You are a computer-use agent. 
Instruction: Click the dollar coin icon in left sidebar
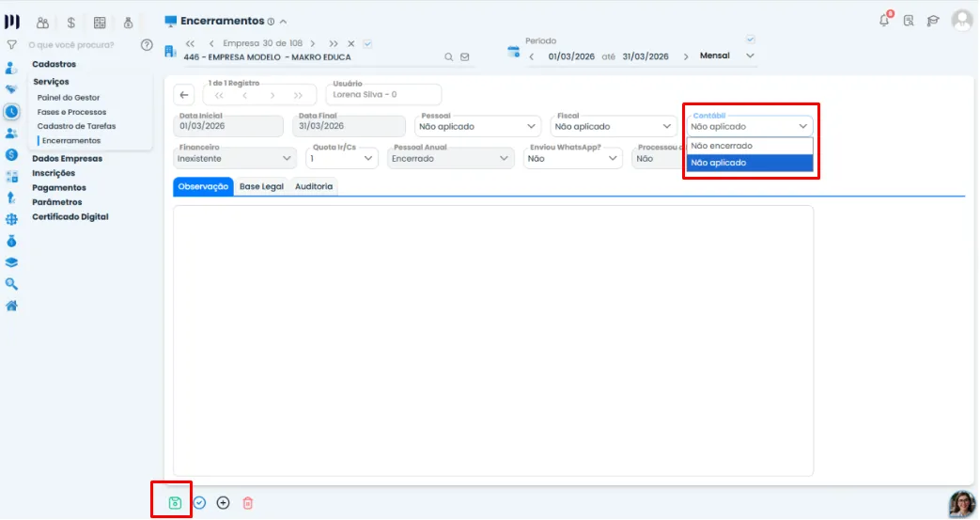point(11,155)
